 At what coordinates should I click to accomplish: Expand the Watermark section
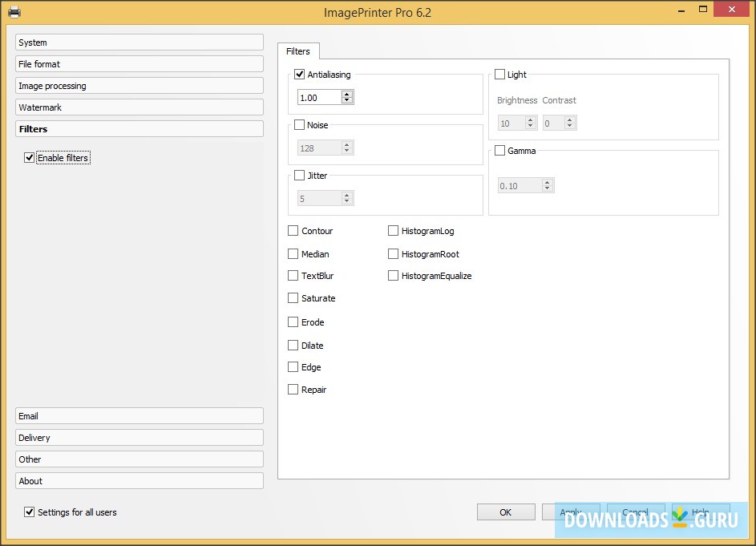(139, 107)
